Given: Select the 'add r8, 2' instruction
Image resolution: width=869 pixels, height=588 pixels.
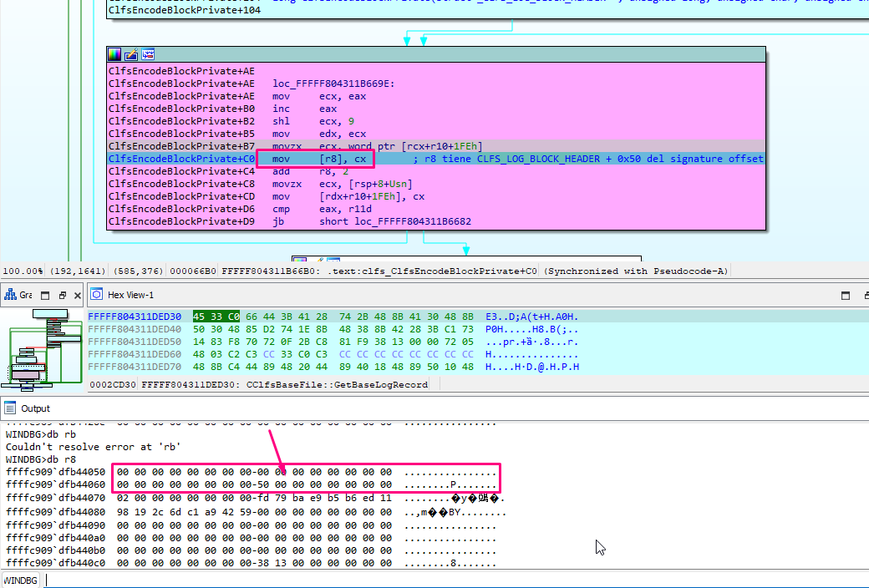Looking at the screenshot, I should tap(310, 171).
